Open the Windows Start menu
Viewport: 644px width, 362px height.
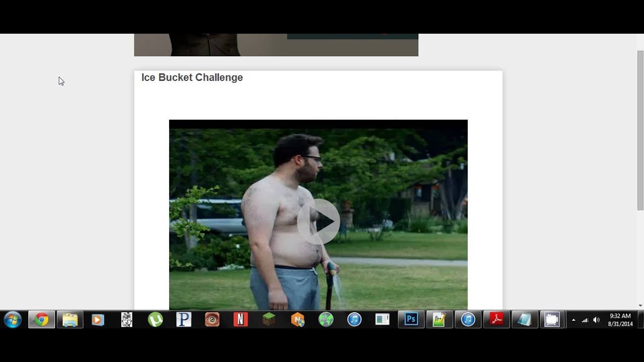(x=13, y=320)
